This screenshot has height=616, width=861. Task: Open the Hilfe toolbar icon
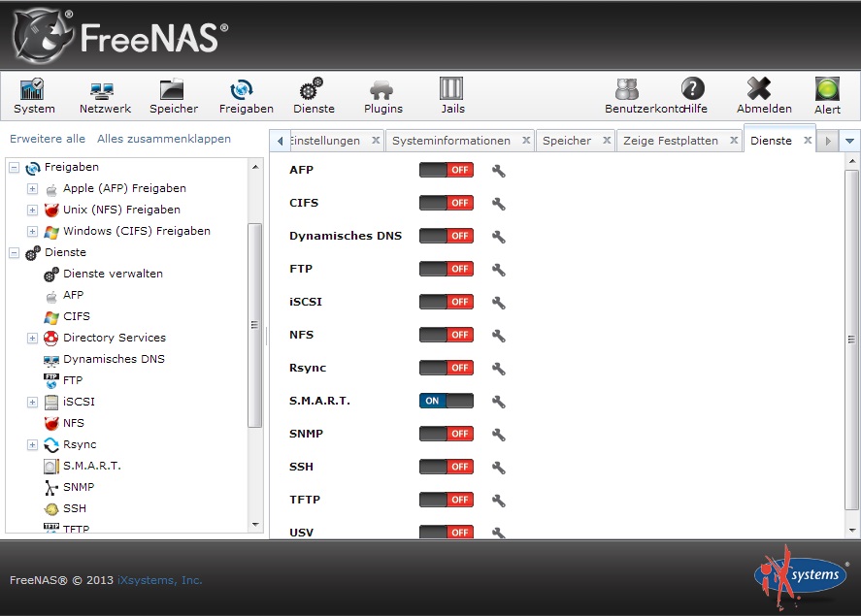tap(693, 89)
